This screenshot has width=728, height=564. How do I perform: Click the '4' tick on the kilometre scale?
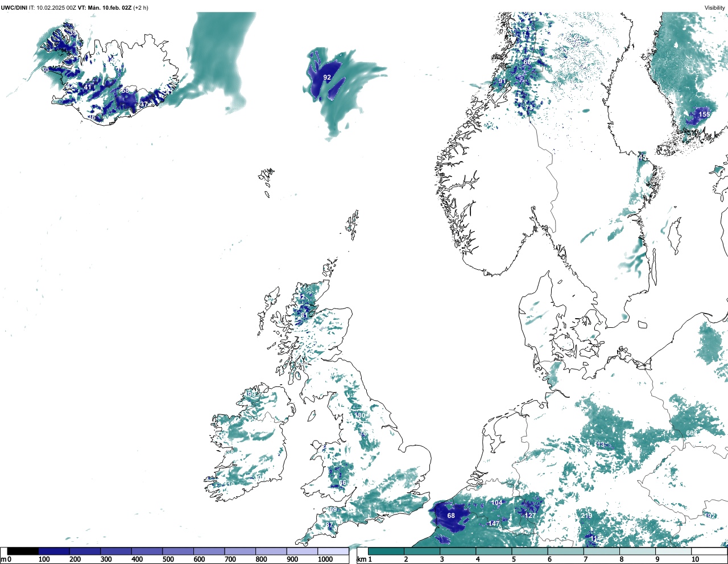pyautogui.click(x=477, y=559)
